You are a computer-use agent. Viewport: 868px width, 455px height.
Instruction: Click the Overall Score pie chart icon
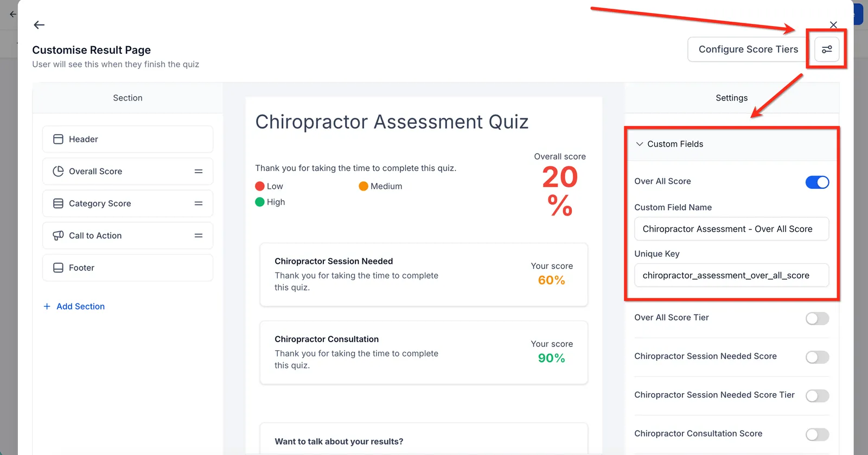point(58,171)
